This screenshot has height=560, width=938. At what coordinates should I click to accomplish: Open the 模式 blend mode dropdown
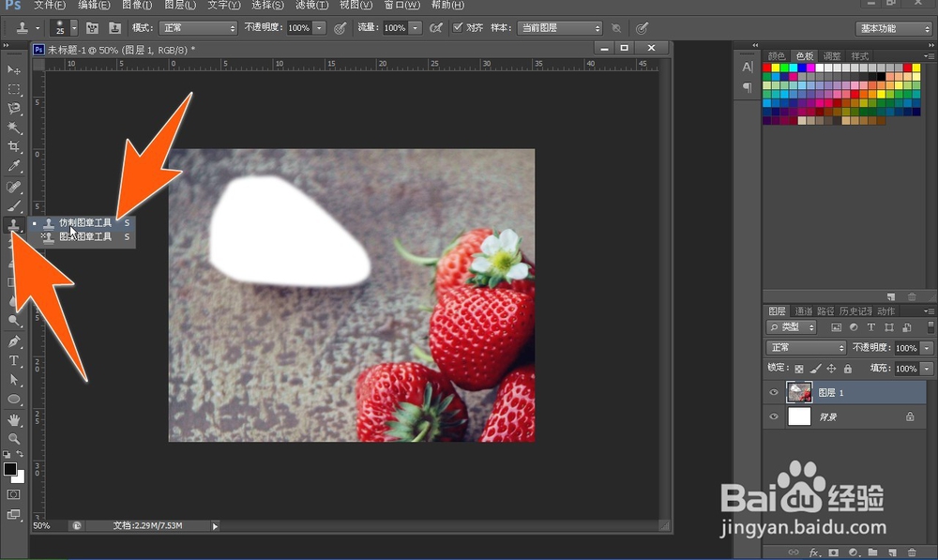(198, 28)
